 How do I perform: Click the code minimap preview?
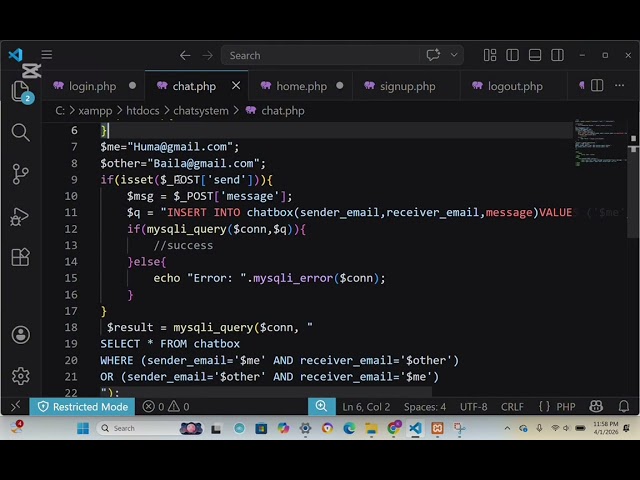[600, 143]
